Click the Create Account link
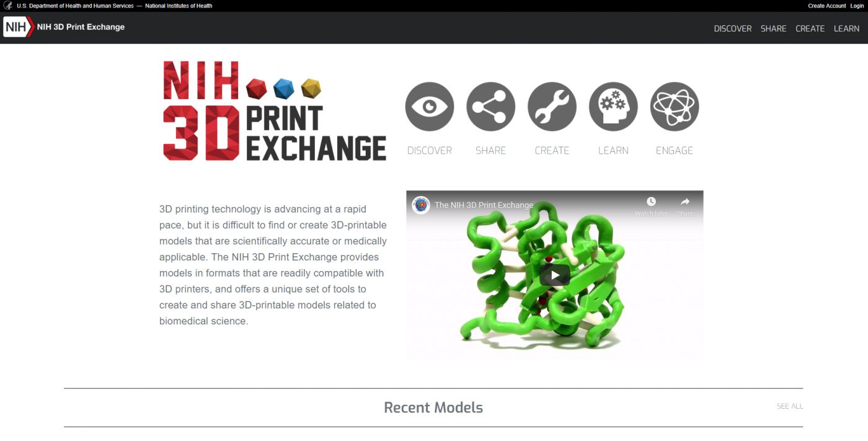This screenshot has width=868, height=441. pyautogui.click(x=827, y=6)
